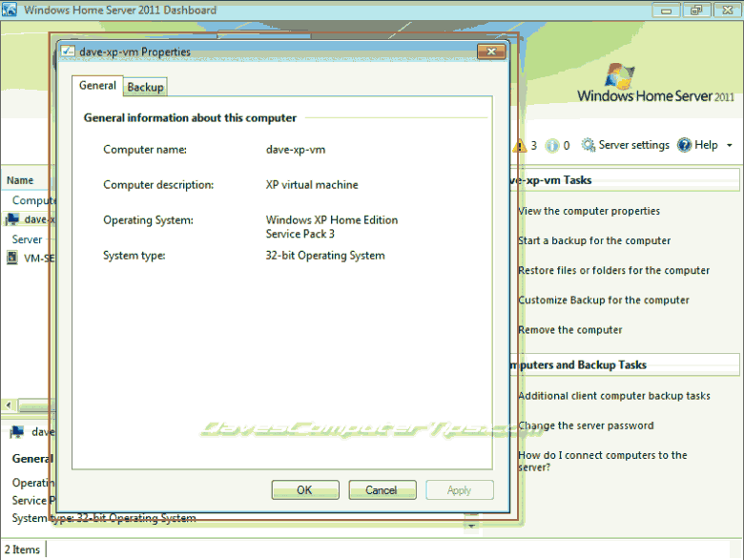744x560 pixels.
Task: Open Additional client computer backup tasks
Action: tap(614, 396)
